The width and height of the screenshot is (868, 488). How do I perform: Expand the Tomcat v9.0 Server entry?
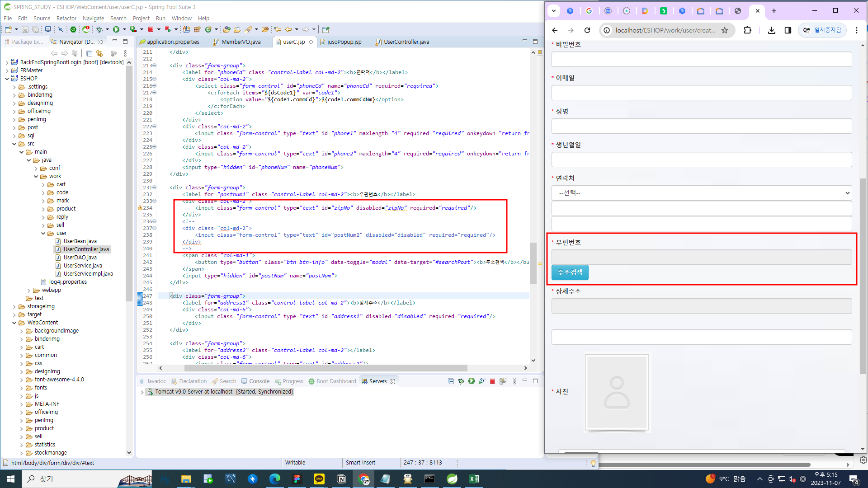(x=142, y=392)
